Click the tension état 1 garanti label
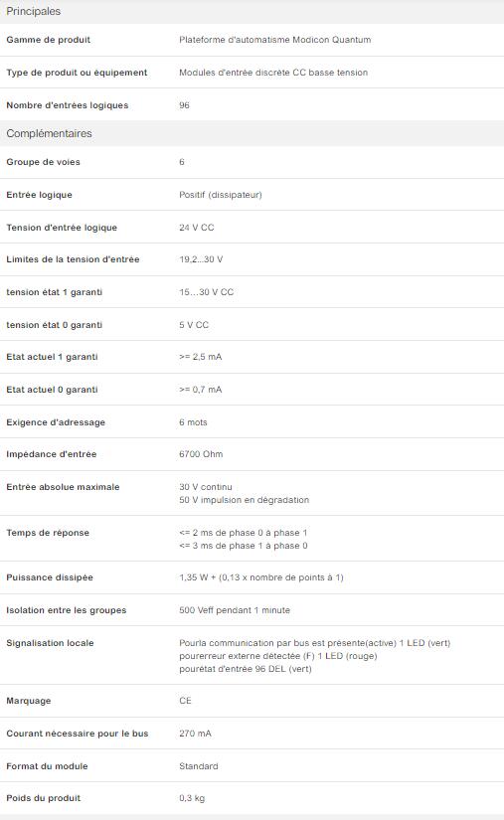 [55, 292]
